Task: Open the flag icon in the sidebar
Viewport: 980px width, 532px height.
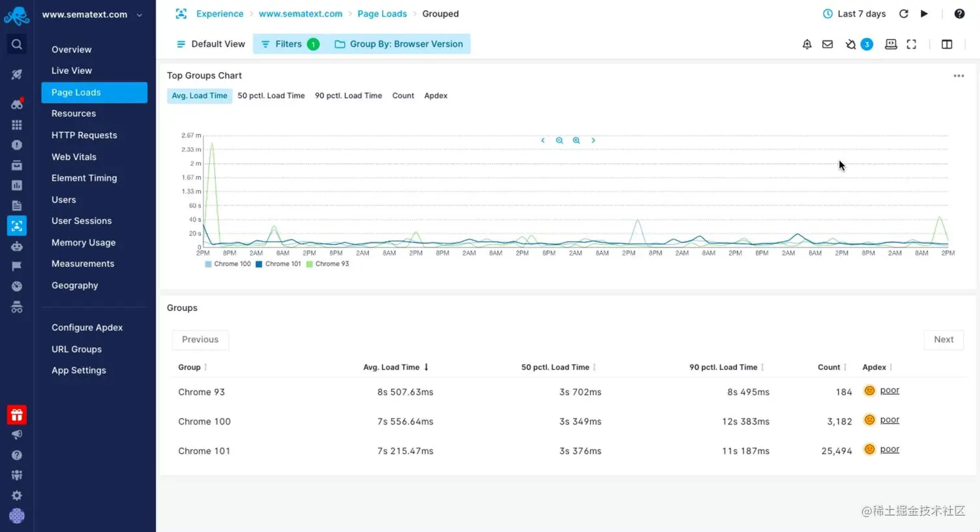Action: 17,266
